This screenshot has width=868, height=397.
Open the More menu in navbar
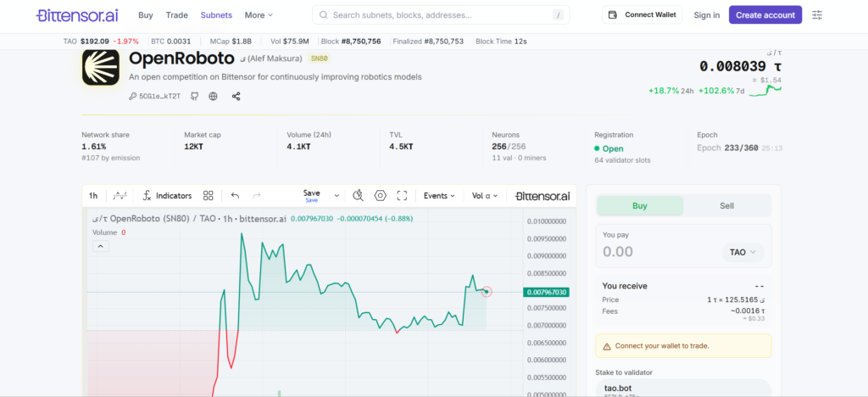click(259, 15)
